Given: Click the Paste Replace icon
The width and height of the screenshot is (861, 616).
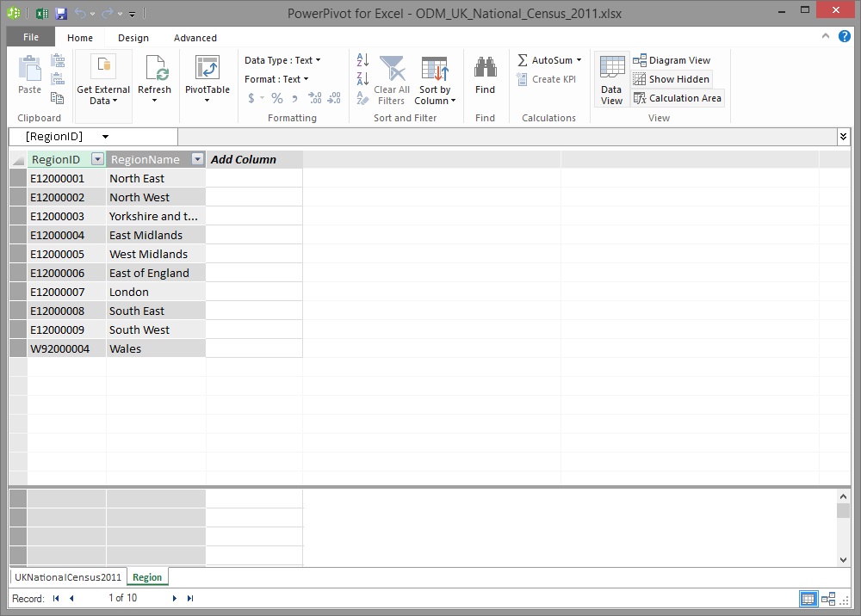Looking at the screenshot, I should 58,78.
